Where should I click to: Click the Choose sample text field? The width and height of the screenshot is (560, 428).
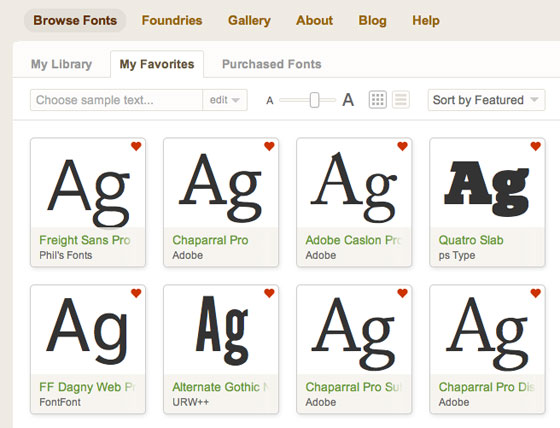click(x=116, y=100)
